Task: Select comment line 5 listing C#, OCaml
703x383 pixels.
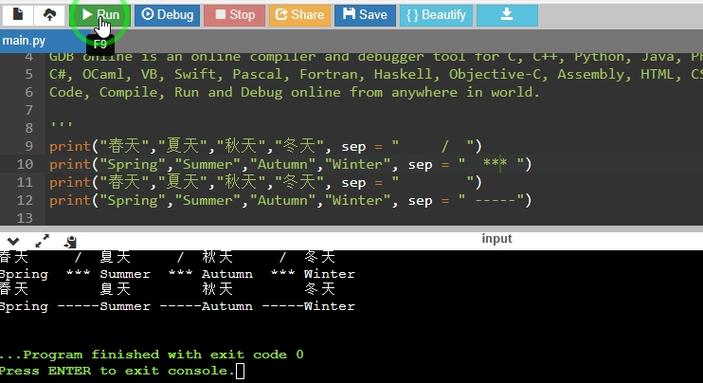Action: (376, 74)
